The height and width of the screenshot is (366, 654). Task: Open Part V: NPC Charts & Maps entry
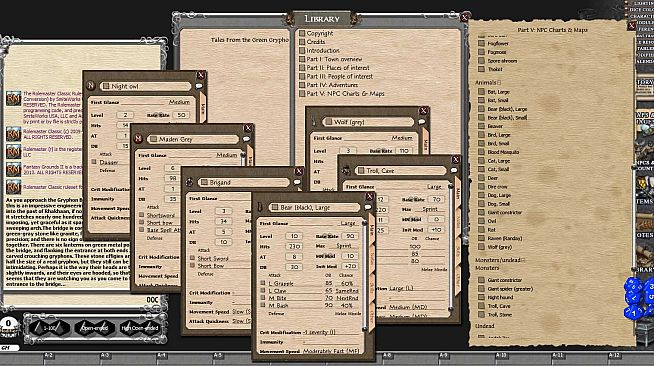(342, 94)
